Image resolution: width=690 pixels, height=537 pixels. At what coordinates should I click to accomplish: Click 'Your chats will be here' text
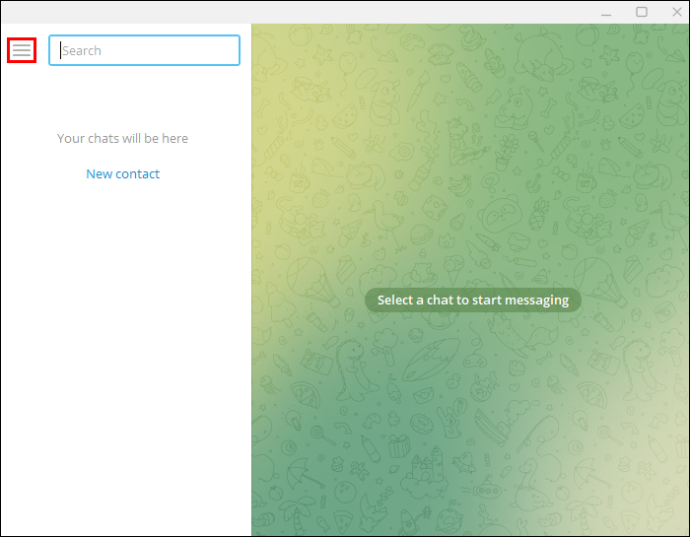tap(122, 138)
